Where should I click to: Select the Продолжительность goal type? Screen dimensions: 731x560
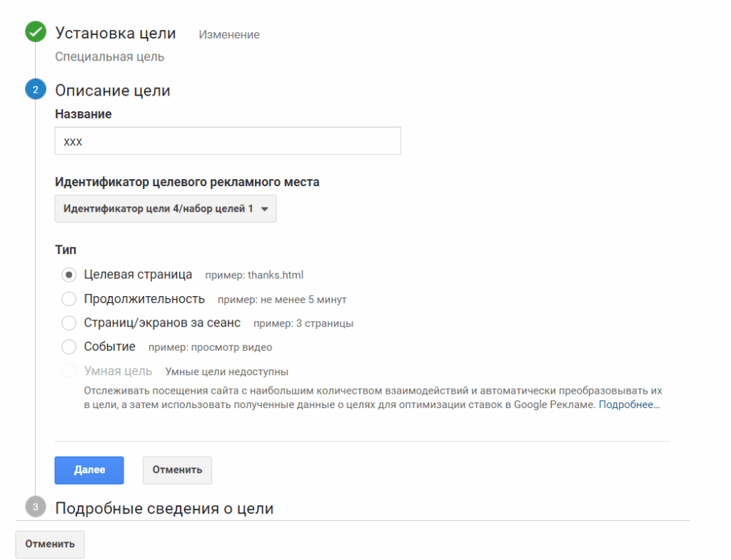tap(69, 299)
